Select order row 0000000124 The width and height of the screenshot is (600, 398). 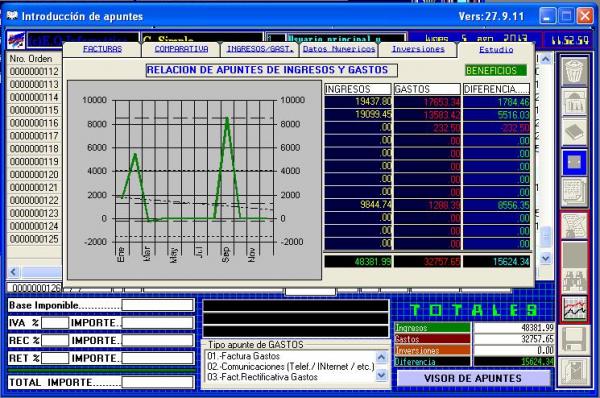(34, 226)
